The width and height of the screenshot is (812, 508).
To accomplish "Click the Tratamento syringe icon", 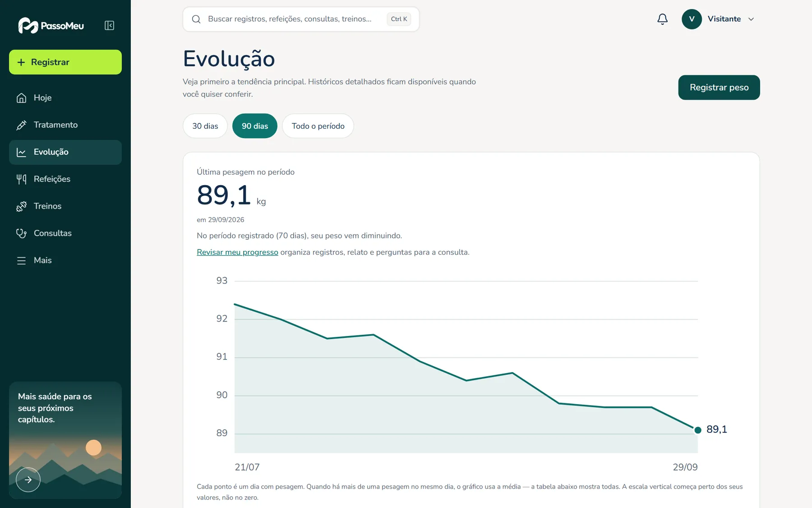I will [x=21, y=125].
